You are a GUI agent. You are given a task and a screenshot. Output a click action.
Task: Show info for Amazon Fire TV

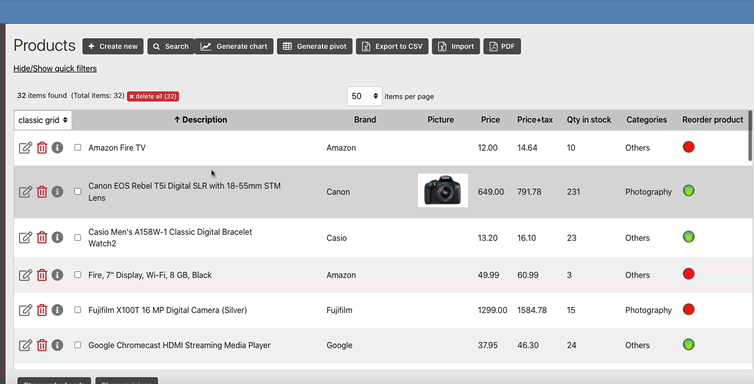[x=57, y=148]
